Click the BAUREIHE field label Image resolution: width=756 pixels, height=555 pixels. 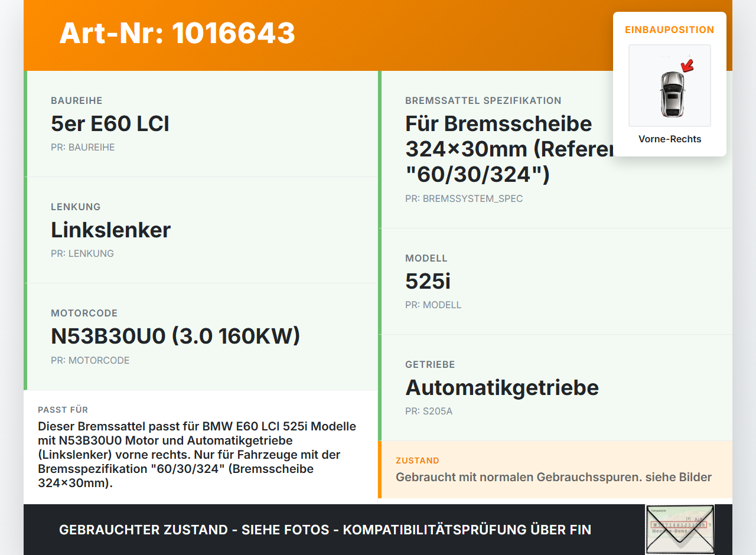pos(77,101)
